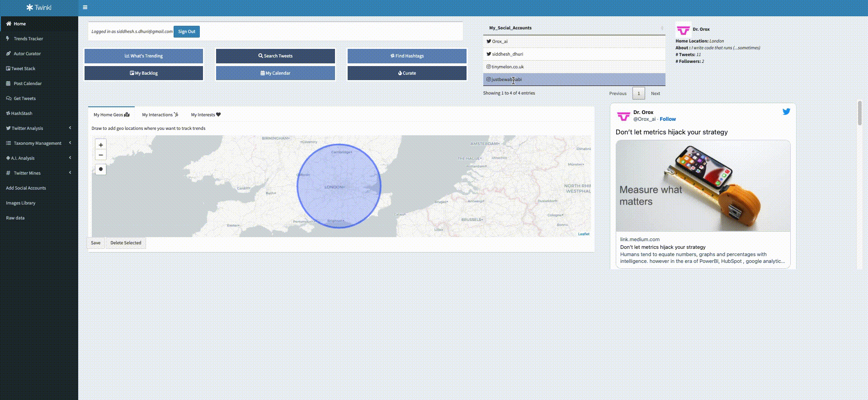868x400 pixels.
Task: Expand the Taxonomy Management chevron
Action: point(70,143)
